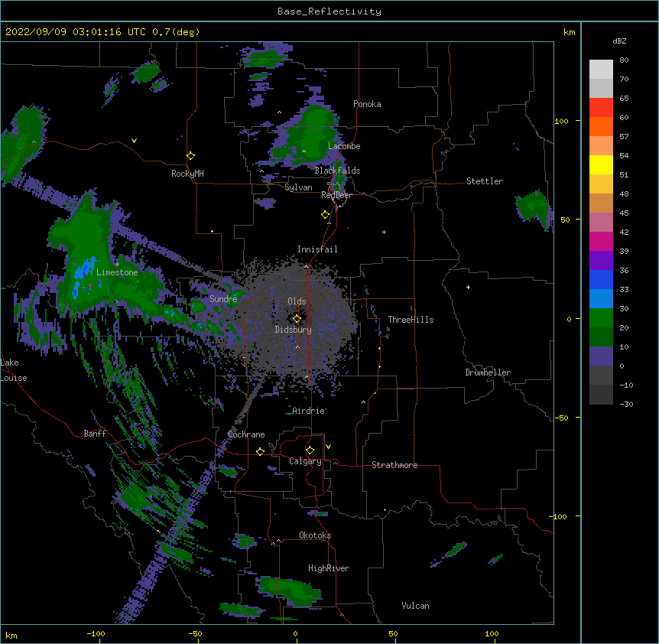This screenshot has height=644, width=659.
Task: Click the Sundre town label
Action: click(x=223, y=299)
